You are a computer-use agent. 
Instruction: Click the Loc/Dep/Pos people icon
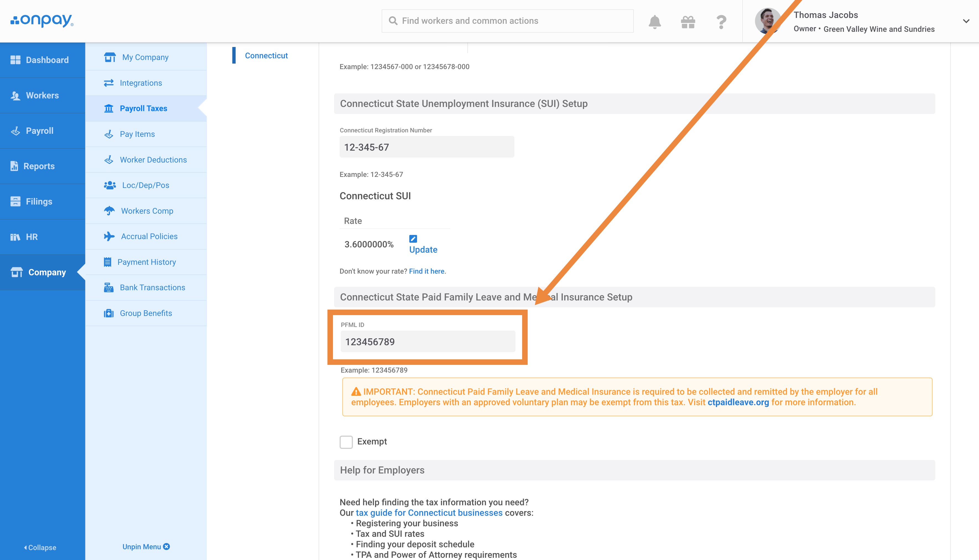coord(110,185)
